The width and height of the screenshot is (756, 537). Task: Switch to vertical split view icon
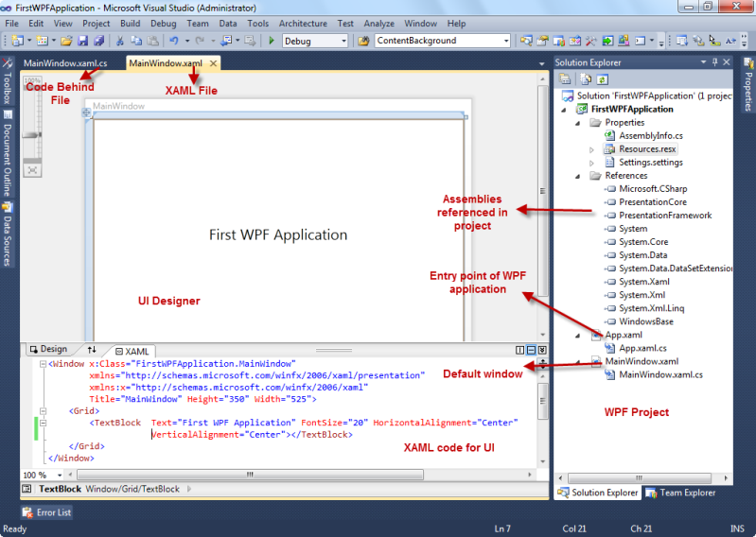[x=519, y=350]
